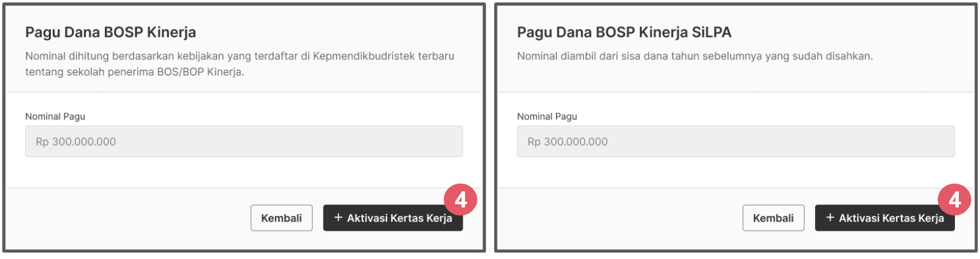The image size is (980, 259).
Task: Focus the Nominal Pagu field in SiLPA card
Action: tap(736, 141)
